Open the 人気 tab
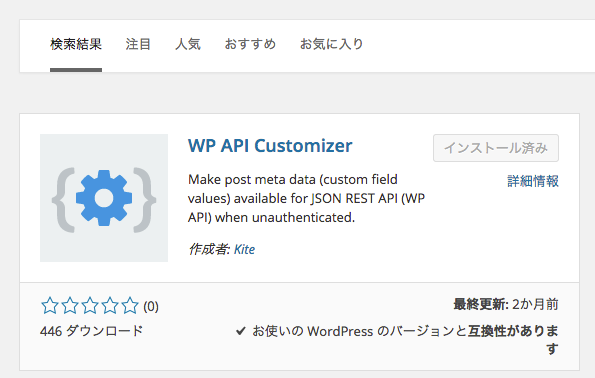This screenshot has height=378, width=595. [188, 44]
